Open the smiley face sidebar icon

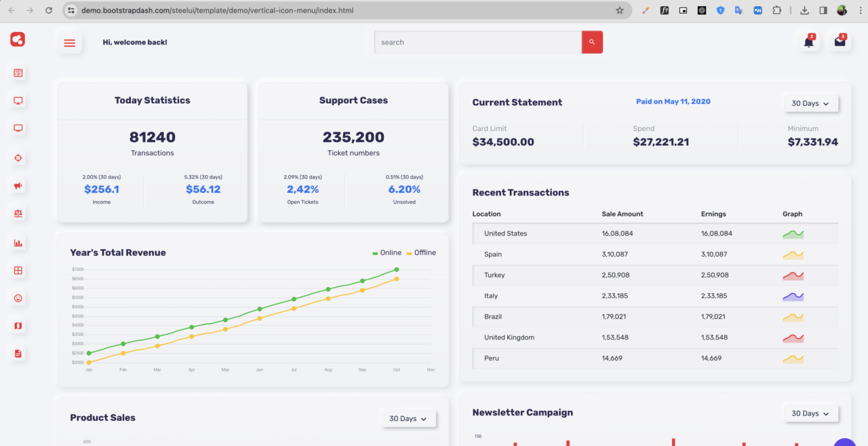tap(18, 298)
